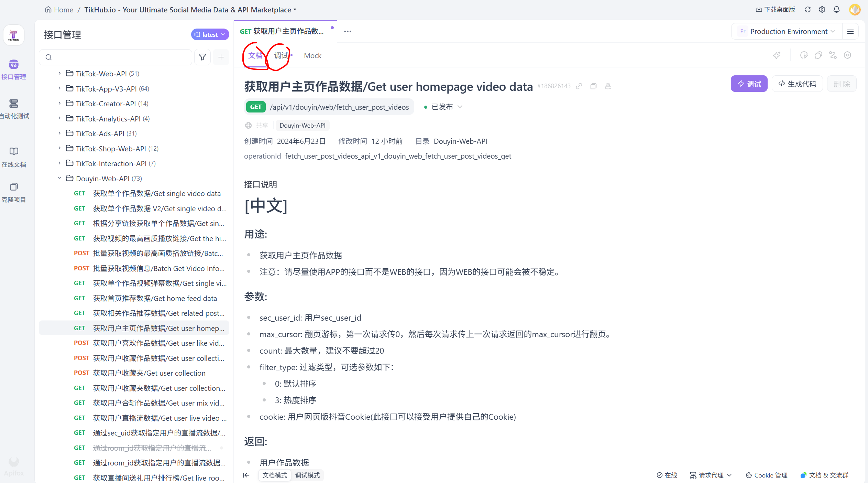Switch to the Mock tab

[x=312, y=55]
